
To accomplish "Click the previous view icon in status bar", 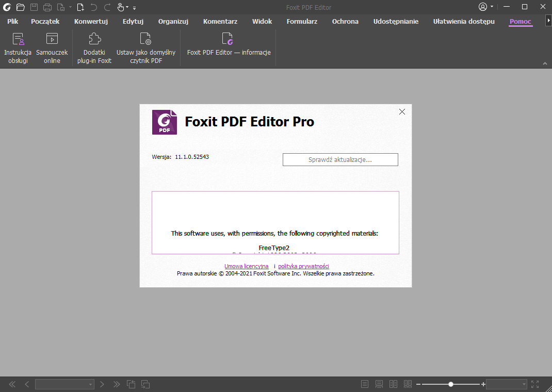I will click(x=131, y=384).
